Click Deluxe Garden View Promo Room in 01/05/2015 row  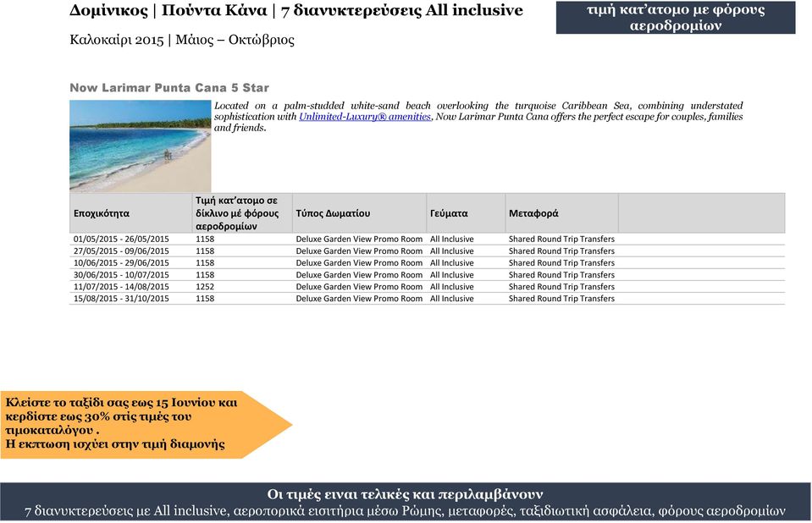359,239
